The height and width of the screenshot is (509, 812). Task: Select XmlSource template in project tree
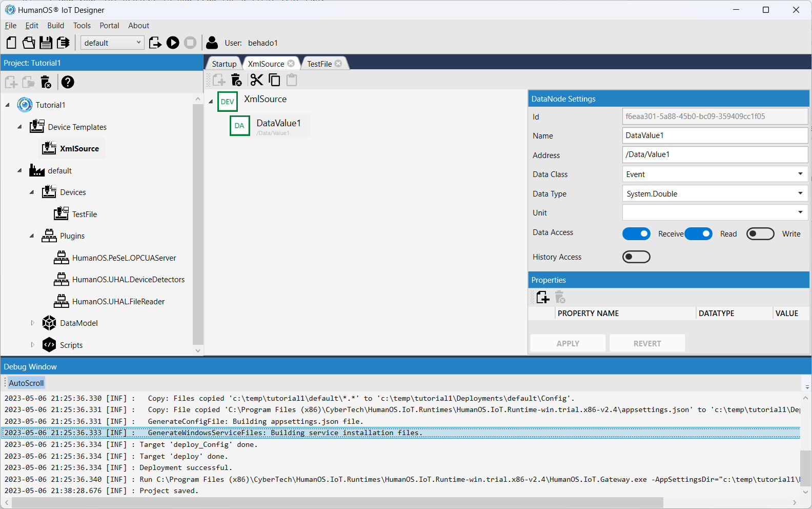click(79, 149)
